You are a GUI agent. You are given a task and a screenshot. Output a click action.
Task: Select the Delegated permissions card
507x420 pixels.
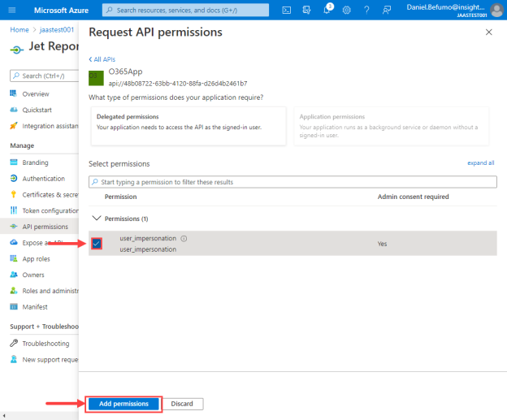[x=188, y=126]
